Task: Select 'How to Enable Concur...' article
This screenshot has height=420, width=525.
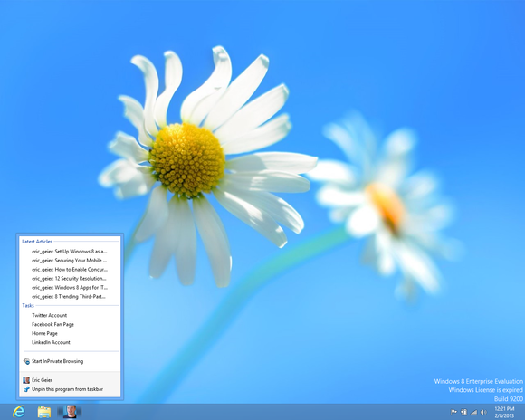Action: [x=70, y=269]
